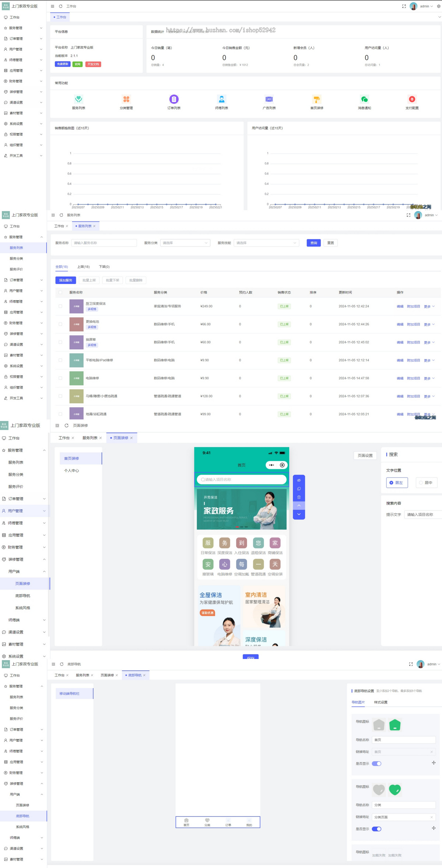The width and height of the screenshot is (442, 868).
Task: Click red 开发文档 button
Action: tap(93, 64)
